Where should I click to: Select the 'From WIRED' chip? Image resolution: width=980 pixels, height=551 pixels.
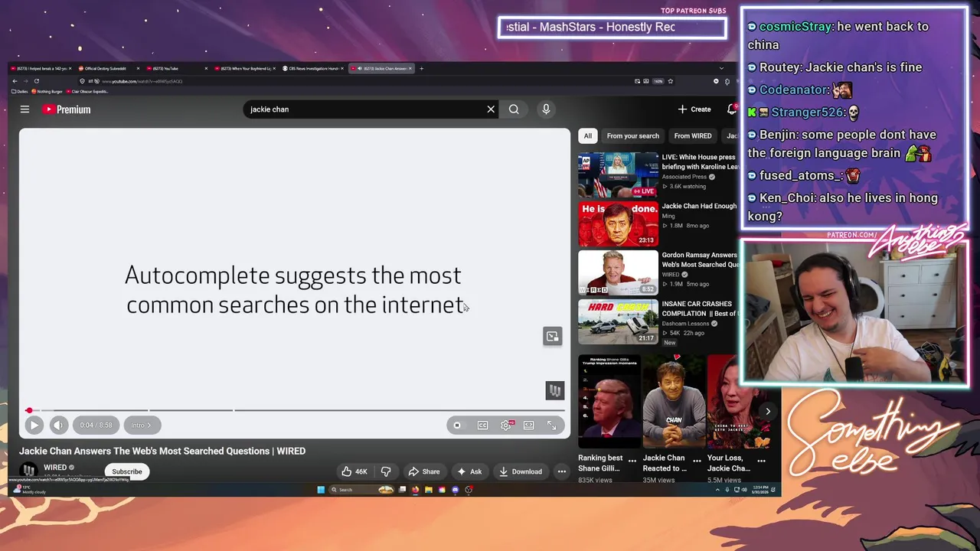click(x=693, y=136)
